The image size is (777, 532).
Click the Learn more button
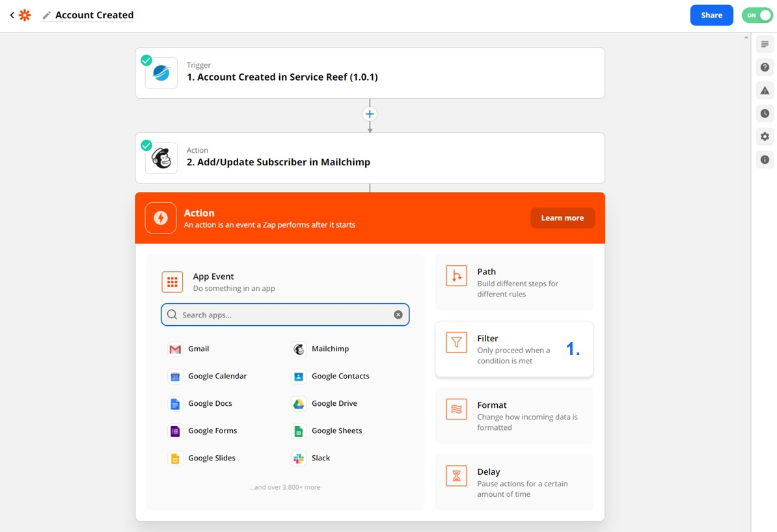click(x=562, y=218)
